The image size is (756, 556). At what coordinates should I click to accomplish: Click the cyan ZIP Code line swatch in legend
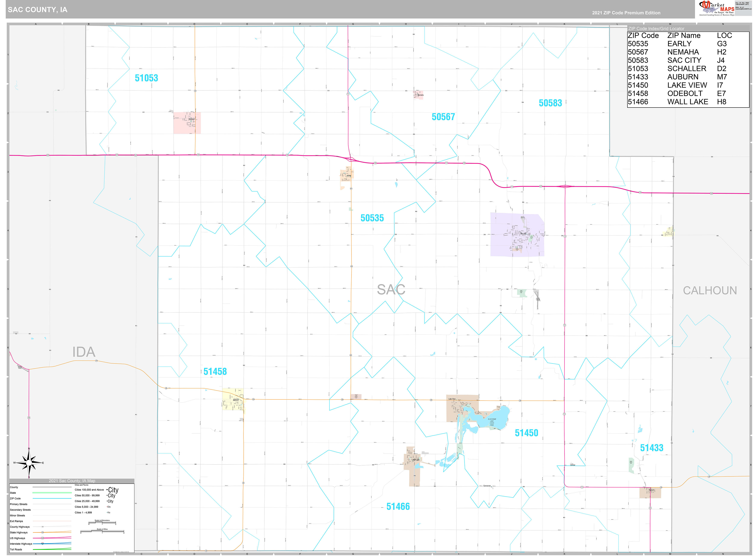pyautogui.click(x=52, y=498)
